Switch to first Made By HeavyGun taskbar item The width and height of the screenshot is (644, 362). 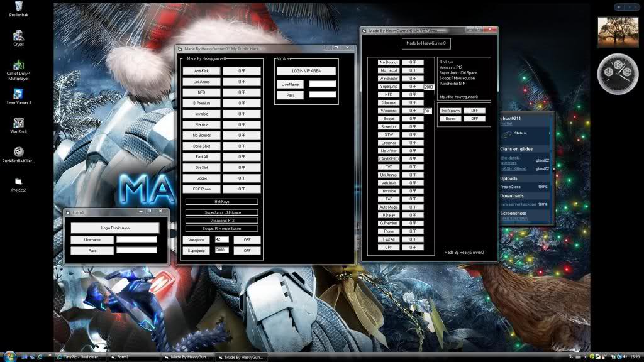pos(187,357)
